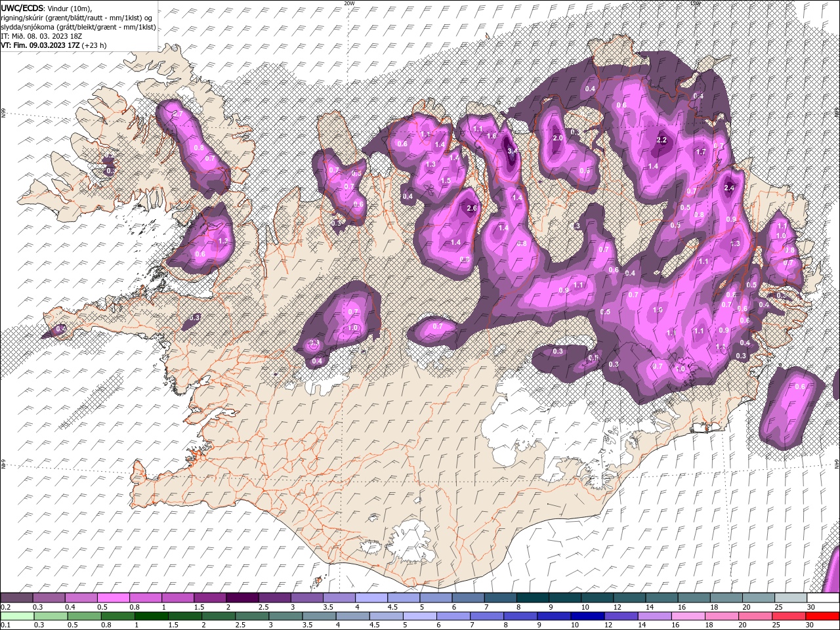
Task: Click the '20W' longitude label
Action: tap(349, 3)
